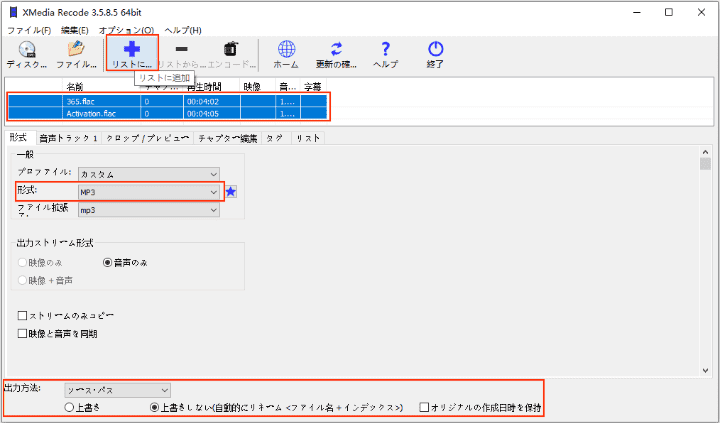Sort by the 名前 column header
This screenshot has width=720, height=423.
(x=101, y=86)
